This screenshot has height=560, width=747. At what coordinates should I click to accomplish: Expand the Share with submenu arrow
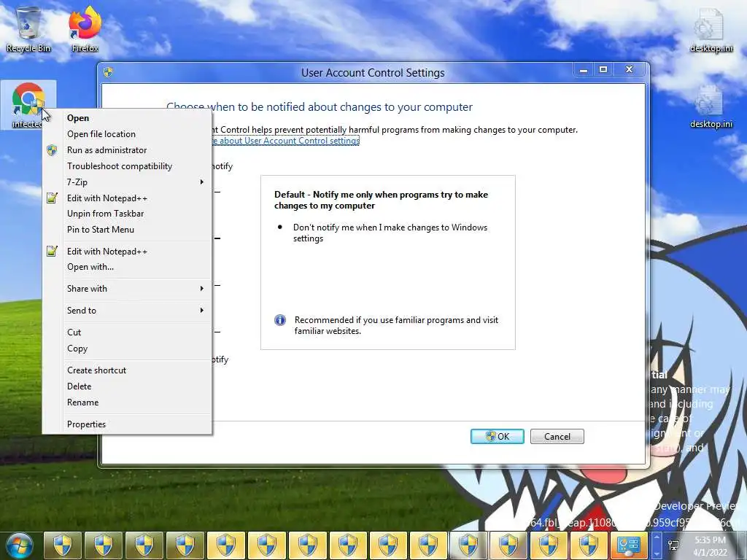[202, 289]
